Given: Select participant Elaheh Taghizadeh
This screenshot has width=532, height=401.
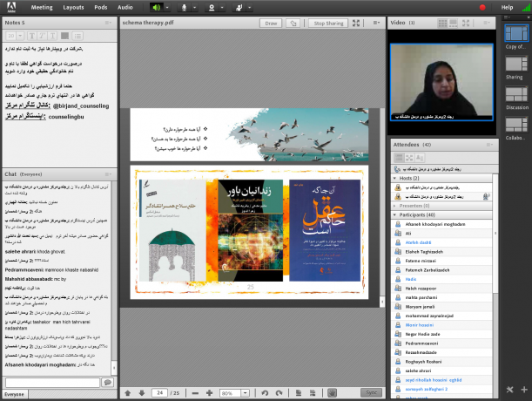Looking at the screenshot, I should [x=442, y=252].
